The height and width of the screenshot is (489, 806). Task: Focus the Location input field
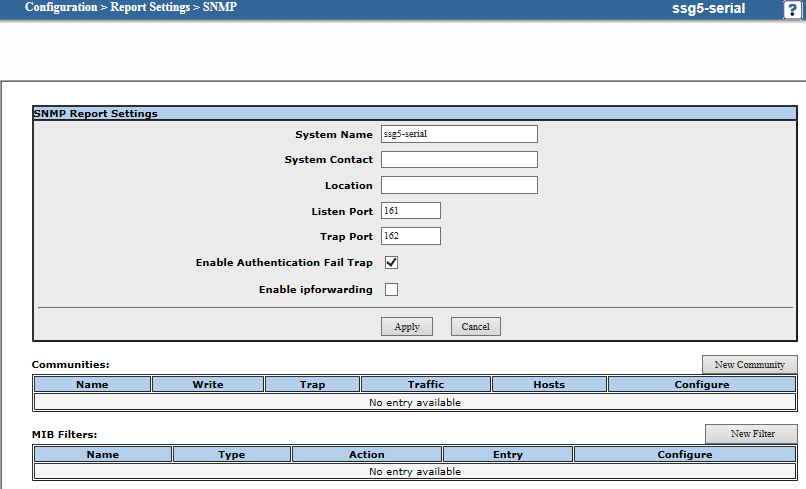click(x=459, y=185)
